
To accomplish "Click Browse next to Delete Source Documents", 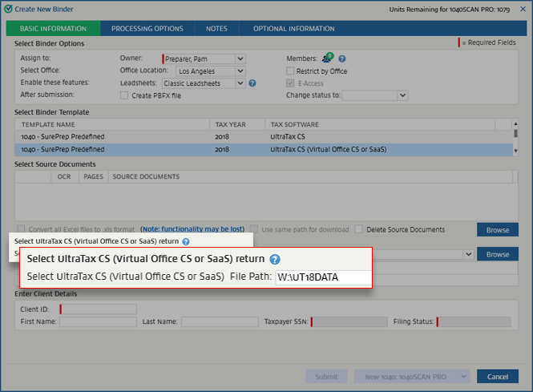I will (x=497, y=230).
